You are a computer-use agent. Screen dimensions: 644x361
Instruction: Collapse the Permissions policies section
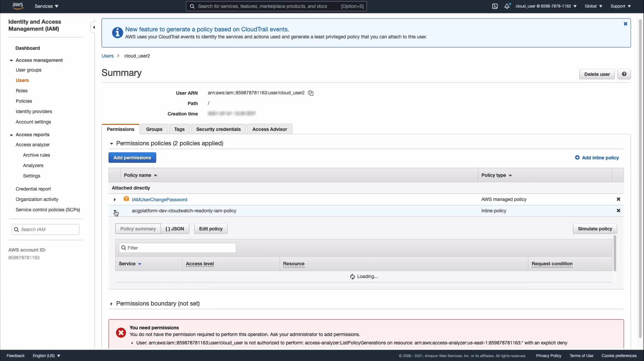pos(111,144)
